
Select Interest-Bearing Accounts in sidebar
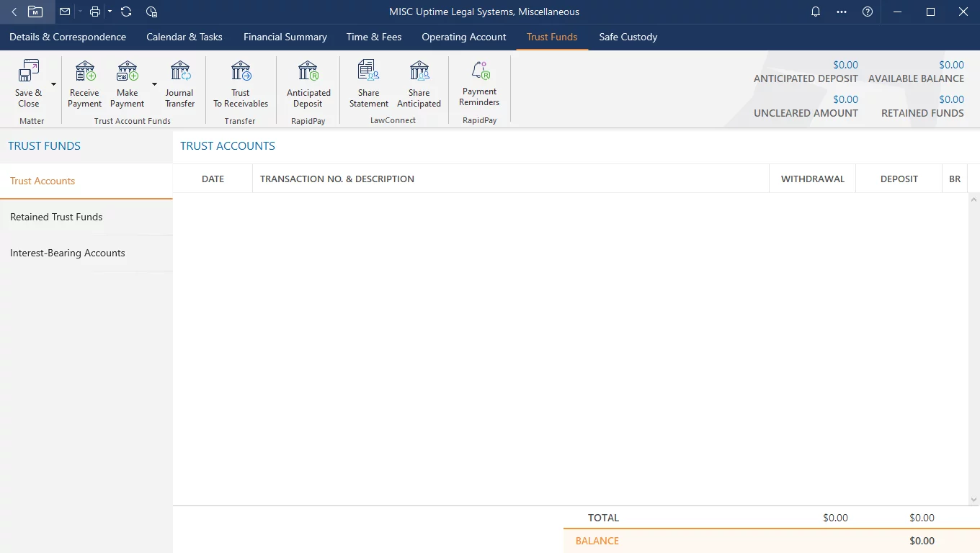[68, 253]
